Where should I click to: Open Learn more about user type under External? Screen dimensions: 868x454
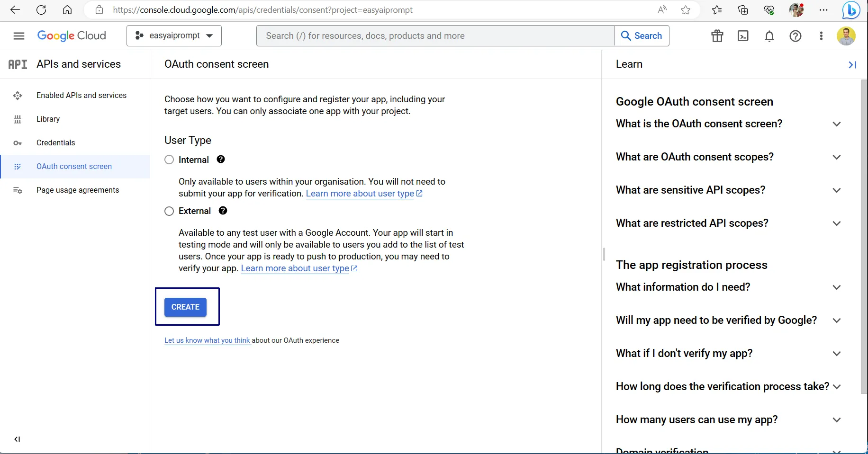299,268
